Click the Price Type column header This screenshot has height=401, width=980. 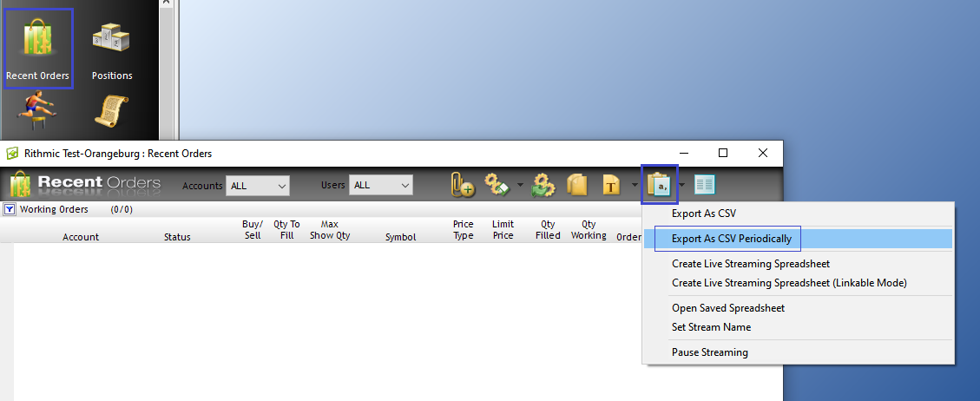(x=464, y=230)
